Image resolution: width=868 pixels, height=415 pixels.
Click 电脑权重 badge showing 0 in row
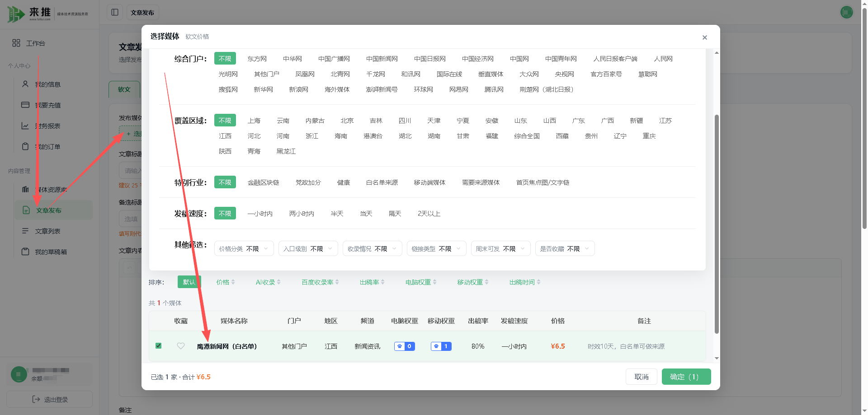[x=405, y=346]
